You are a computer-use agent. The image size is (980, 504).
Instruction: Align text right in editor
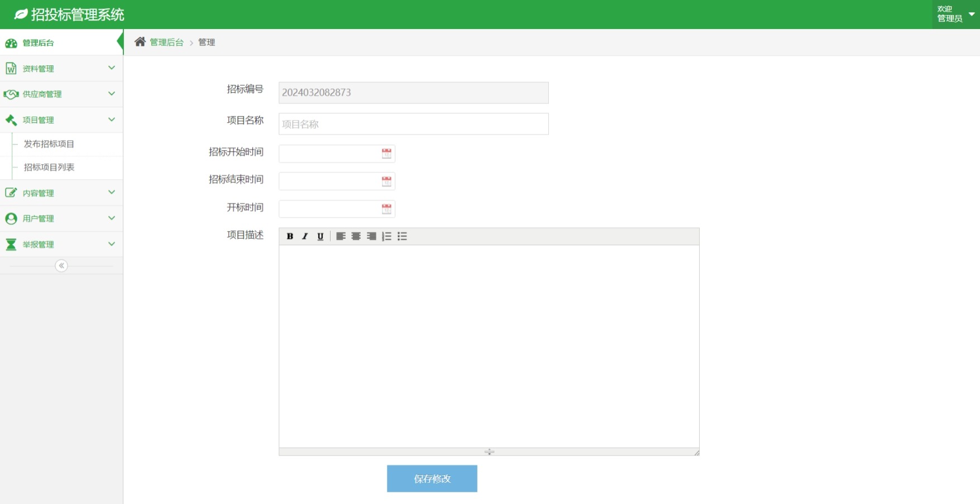[371, 236]
